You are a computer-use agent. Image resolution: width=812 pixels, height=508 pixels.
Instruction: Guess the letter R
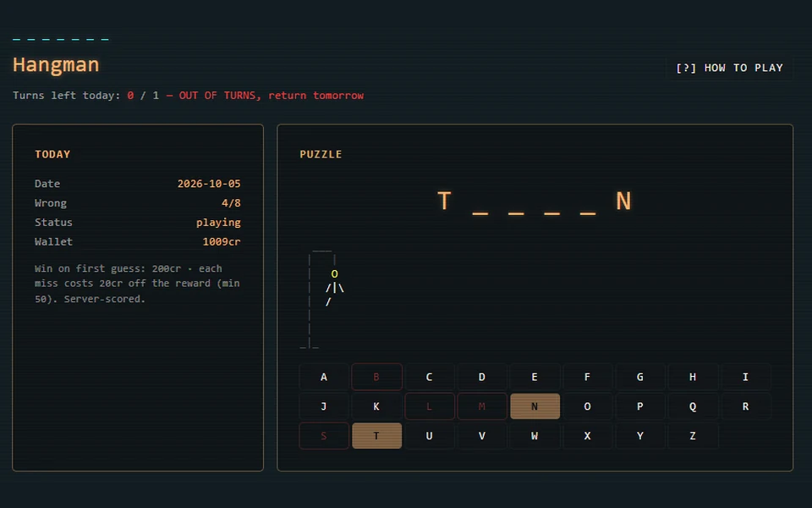click(746, 406)
